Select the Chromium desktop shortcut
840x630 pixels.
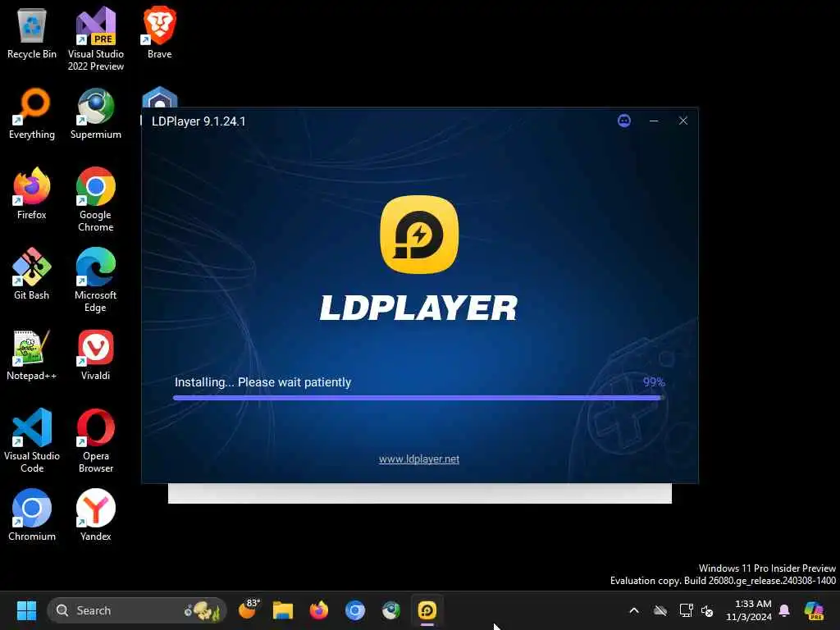pos(32,515)
